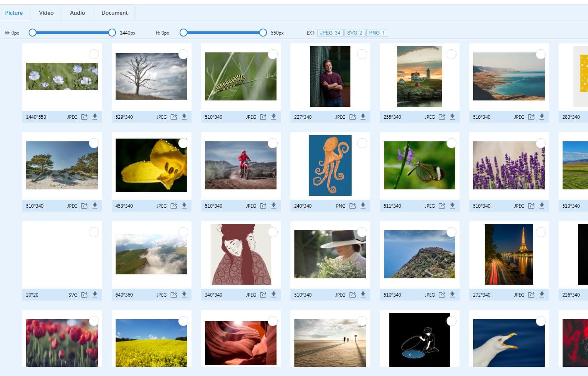Click the width slider minimum handle
Viewport: 588px width, 376px height.
[33, 33]
